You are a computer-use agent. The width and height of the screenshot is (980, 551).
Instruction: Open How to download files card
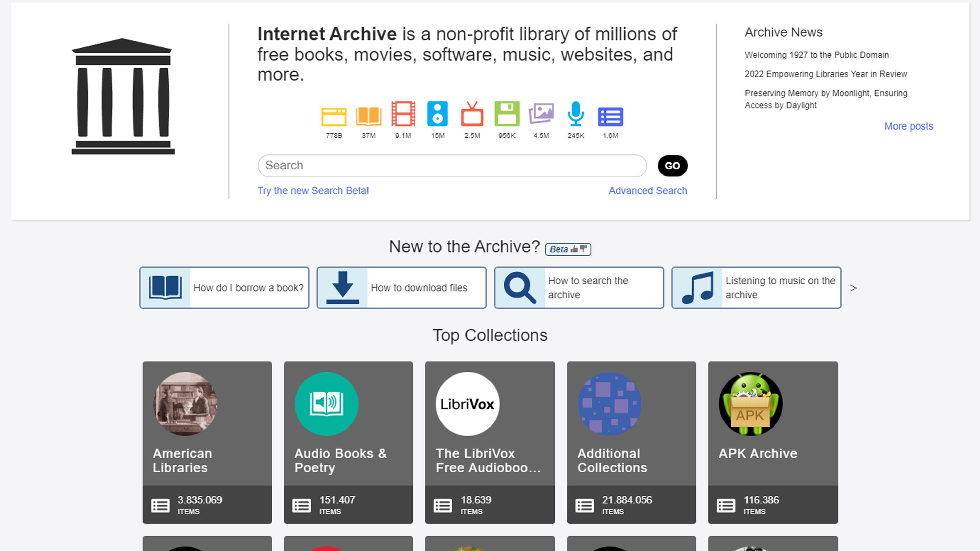click(x=401, y=287)
